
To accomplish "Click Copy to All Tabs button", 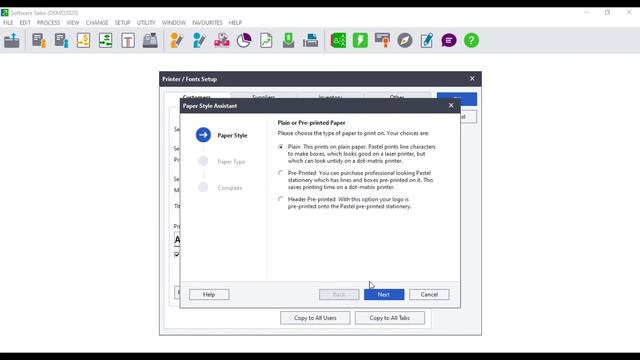I will 390,318.
